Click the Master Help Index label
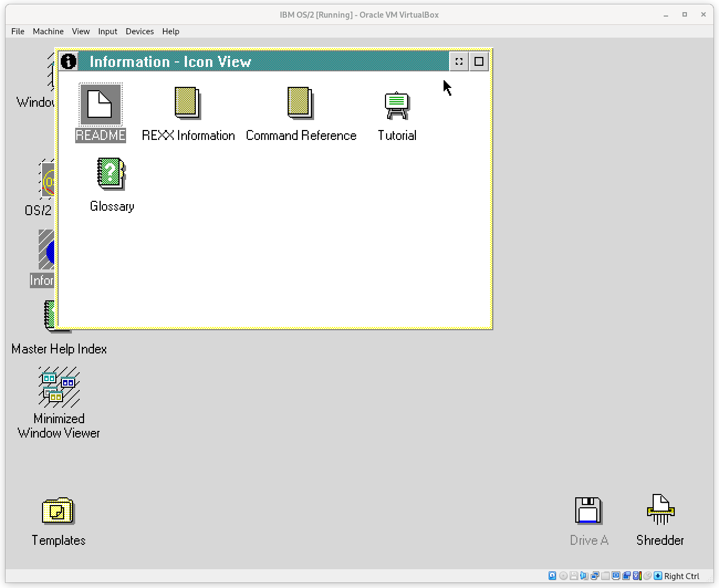Viewport: 719px width, 588px height. tap(59, 349)
